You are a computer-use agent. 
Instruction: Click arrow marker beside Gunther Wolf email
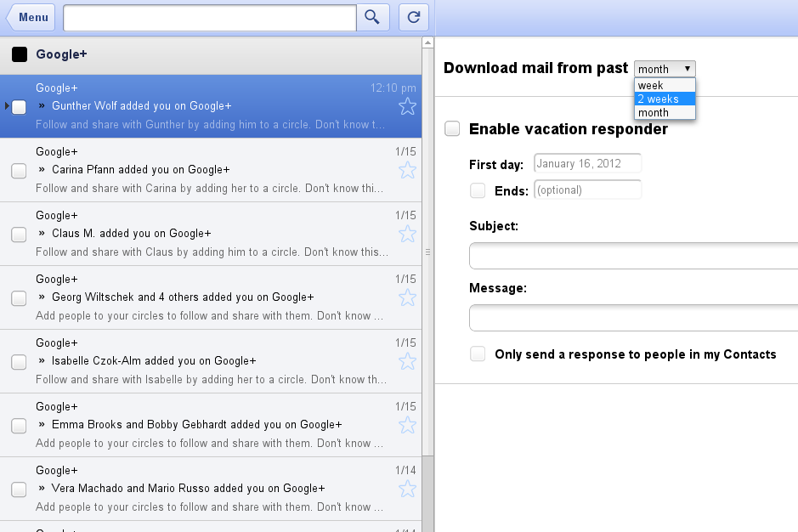(x=7, y=106)
